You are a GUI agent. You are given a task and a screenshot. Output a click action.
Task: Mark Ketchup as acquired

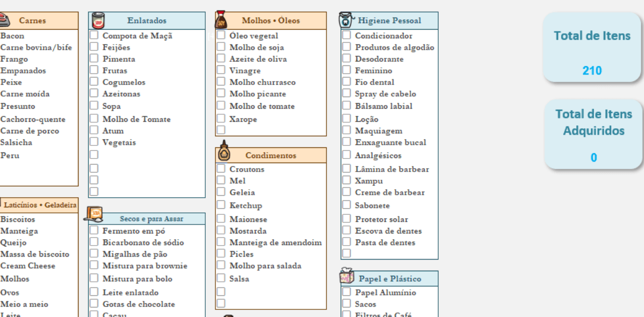pos(221,205)
